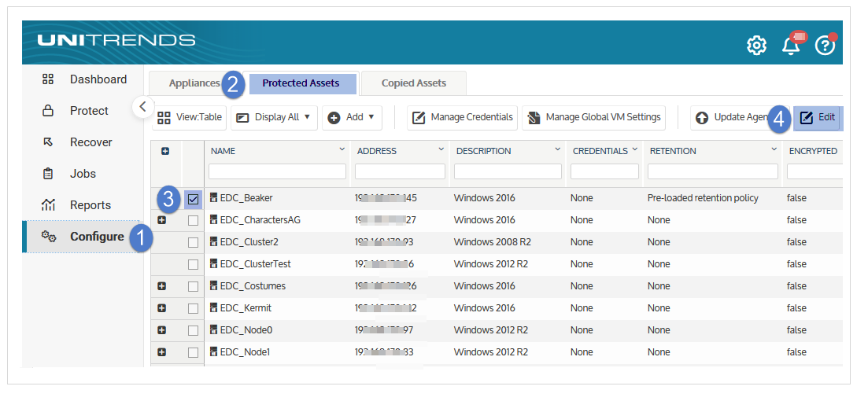Open Reports from the sidebar
868x401 pixels.
coord(82,205)
